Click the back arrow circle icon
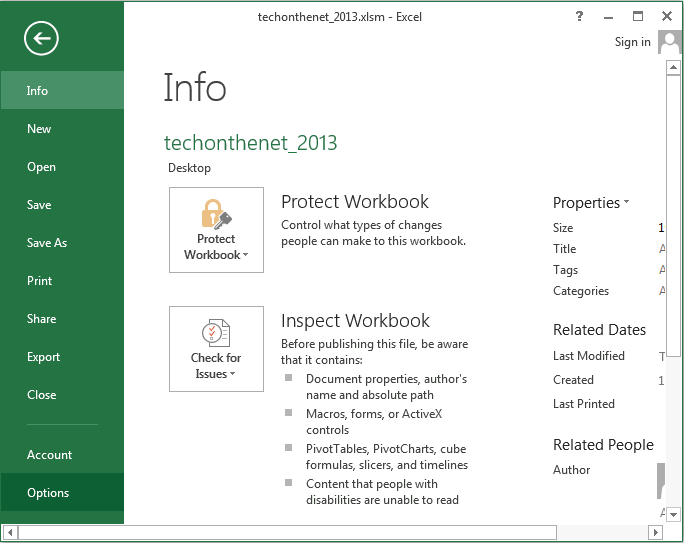The width and height of the screenshot is (684, 543). click(42, 39)
